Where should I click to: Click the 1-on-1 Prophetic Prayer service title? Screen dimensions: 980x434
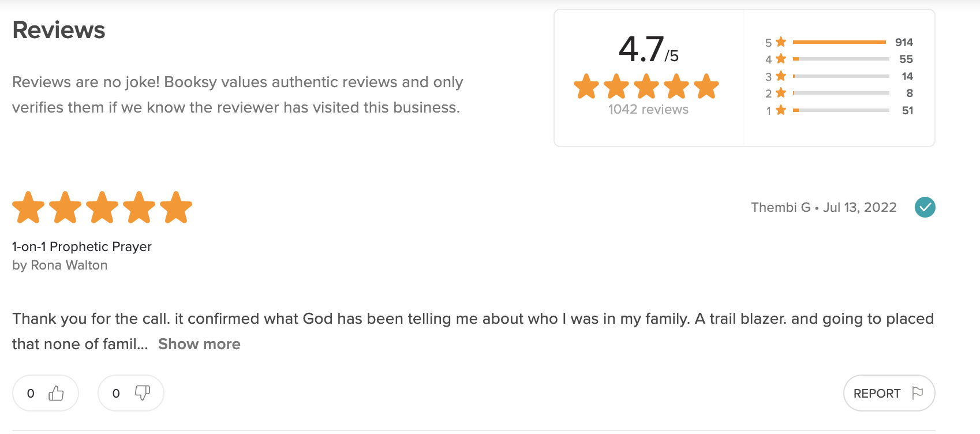pyautogui.click(x=81, y=246)
